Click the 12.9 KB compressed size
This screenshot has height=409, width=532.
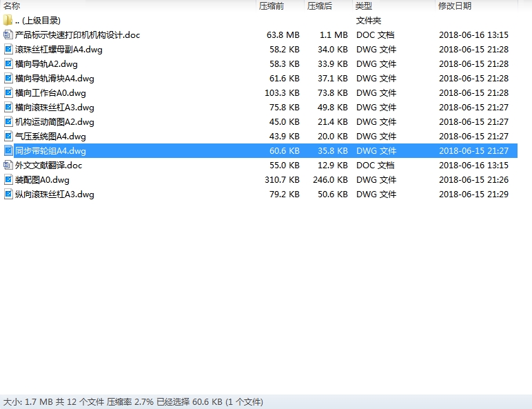(332, 166)
